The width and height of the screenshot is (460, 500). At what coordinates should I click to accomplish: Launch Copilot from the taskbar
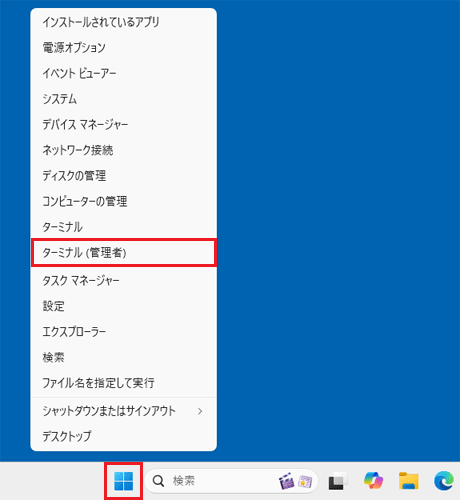[x=373, y=481]
